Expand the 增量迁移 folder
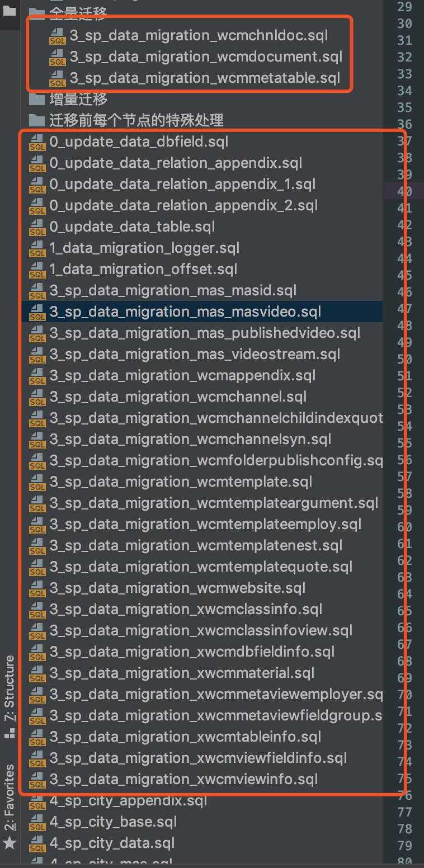The height and width of the screenshot is (868, 424). (x=78, y=100)
